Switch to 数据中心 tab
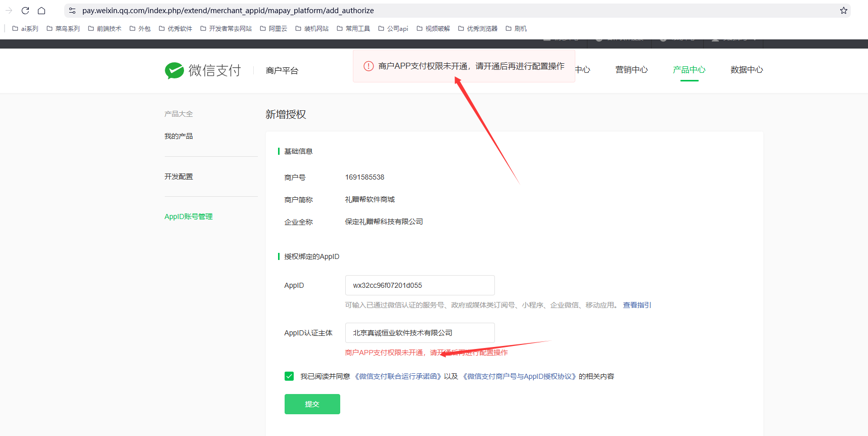The height and width of the screenshot is (436, 868). [747, 70]
